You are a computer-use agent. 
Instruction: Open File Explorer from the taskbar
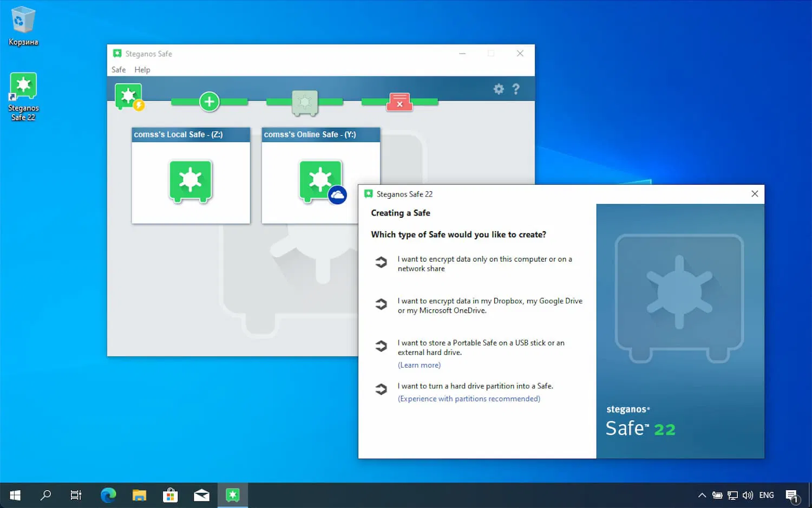click(x=139, y=495)
